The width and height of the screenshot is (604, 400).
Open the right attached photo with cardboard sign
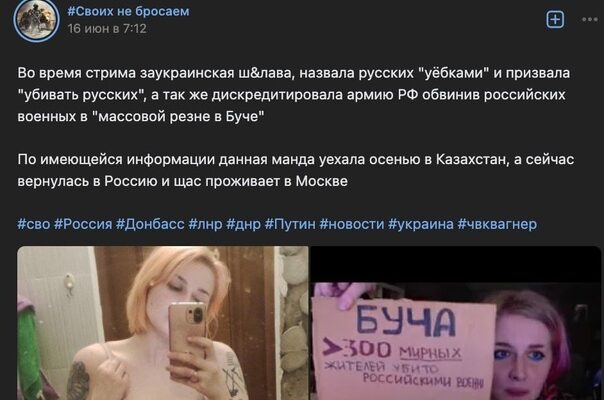point(456,323)
